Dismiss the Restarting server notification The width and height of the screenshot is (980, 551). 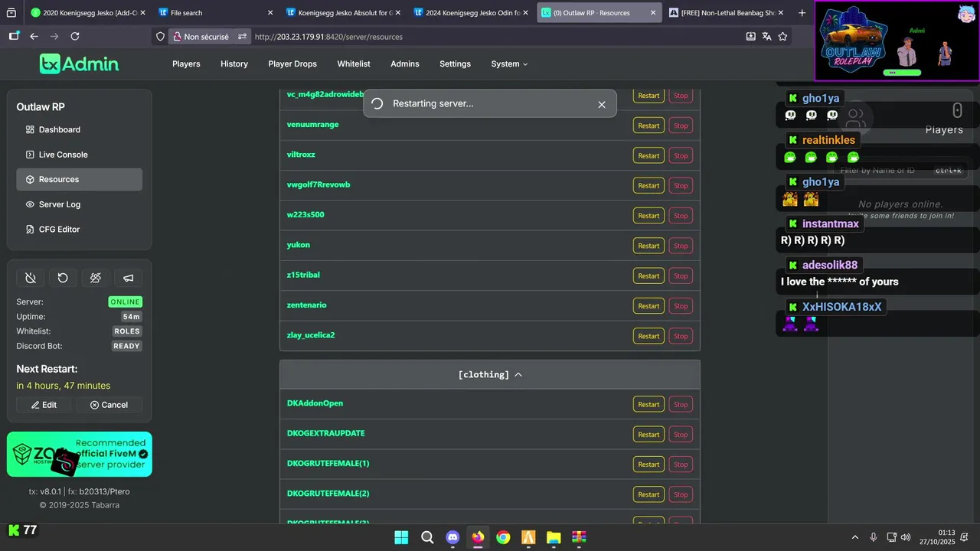pos(602,104)
